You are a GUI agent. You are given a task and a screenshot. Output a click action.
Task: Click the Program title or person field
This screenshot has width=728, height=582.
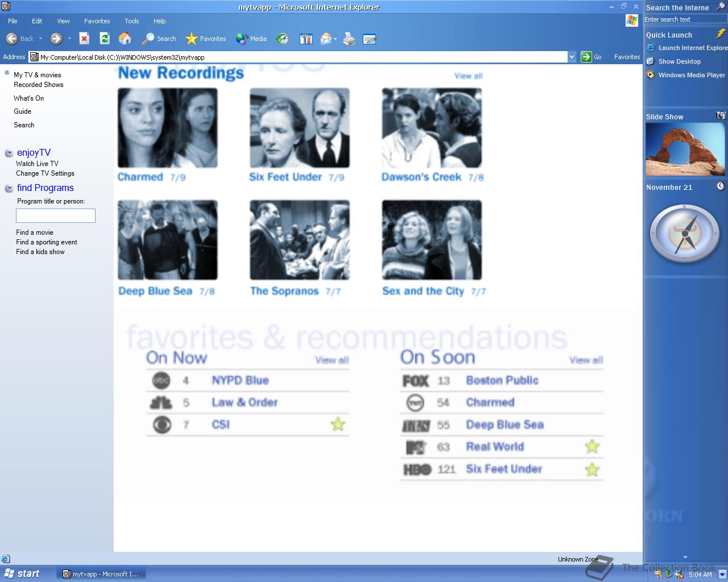click(x=56, y=215)
